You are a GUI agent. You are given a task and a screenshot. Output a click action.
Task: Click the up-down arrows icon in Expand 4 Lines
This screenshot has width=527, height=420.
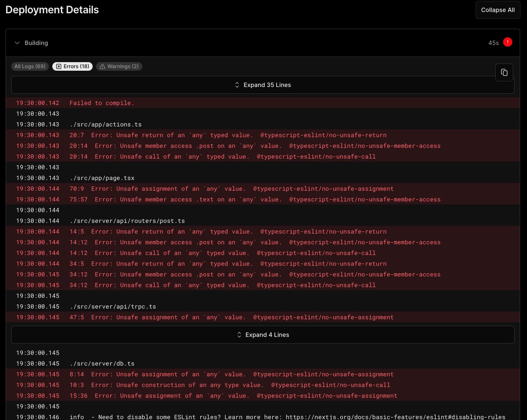click(x=239, y=335)
